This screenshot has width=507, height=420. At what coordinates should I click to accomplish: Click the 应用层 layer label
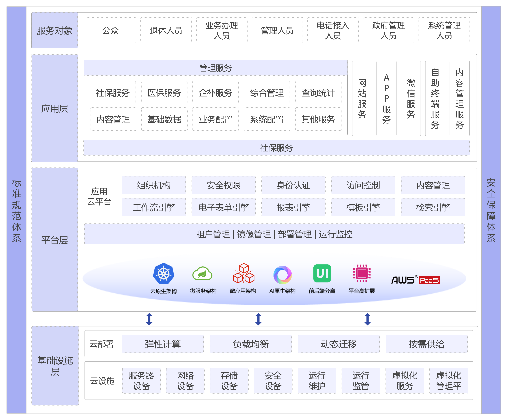55,108
